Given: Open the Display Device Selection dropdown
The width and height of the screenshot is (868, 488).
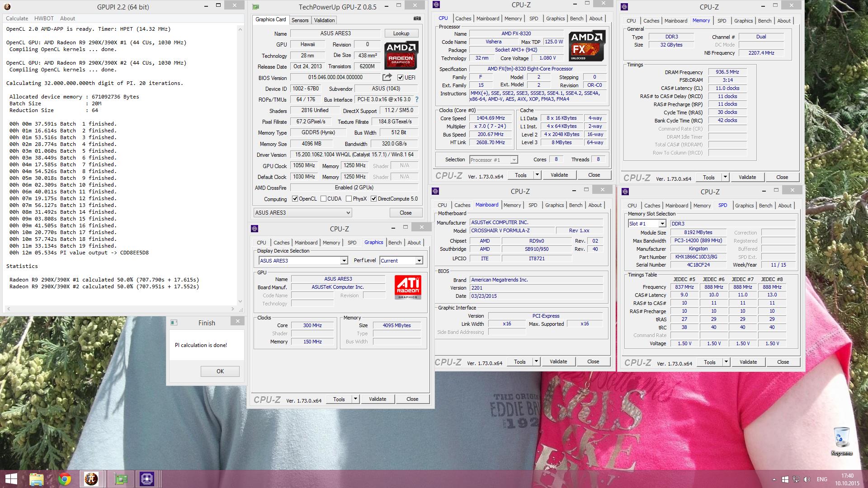Looking at the screenshot, I should pyautogui.click(x=303, y=261).
